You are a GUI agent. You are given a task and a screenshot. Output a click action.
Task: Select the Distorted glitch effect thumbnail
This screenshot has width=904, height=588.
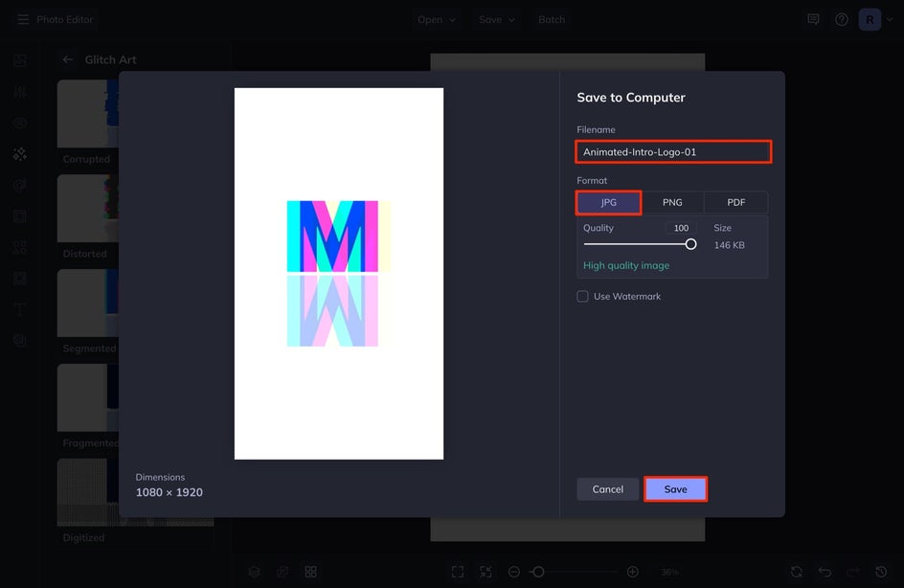pyautogui.click(x=88, y=209)
